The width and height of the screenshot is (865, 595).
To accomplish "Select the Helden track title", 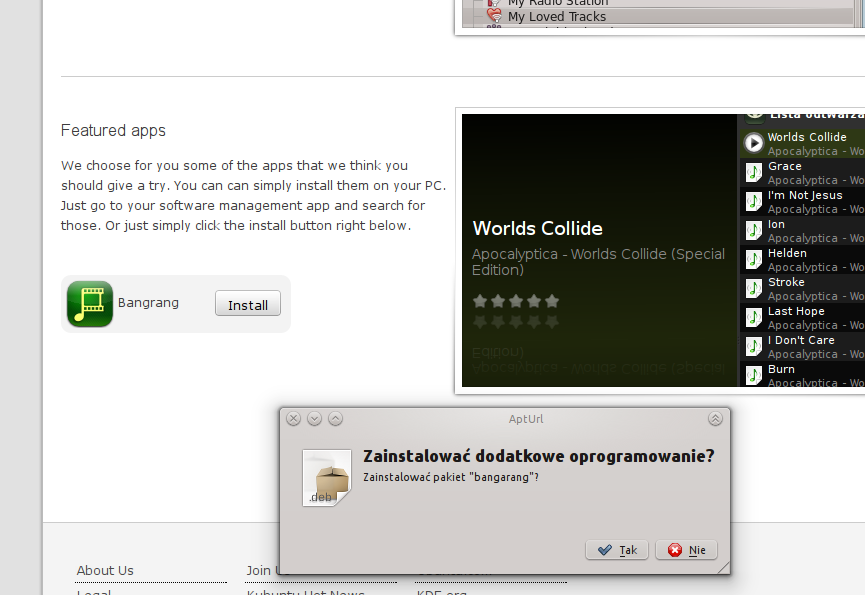I will pos(787,253).
